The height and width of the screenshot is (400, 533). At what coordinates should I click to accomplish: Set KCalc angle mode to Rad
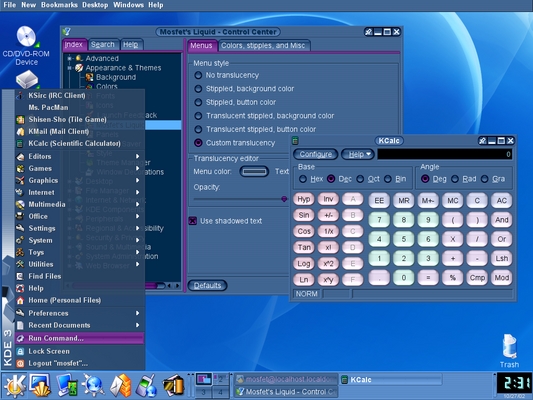pos(455,179)
